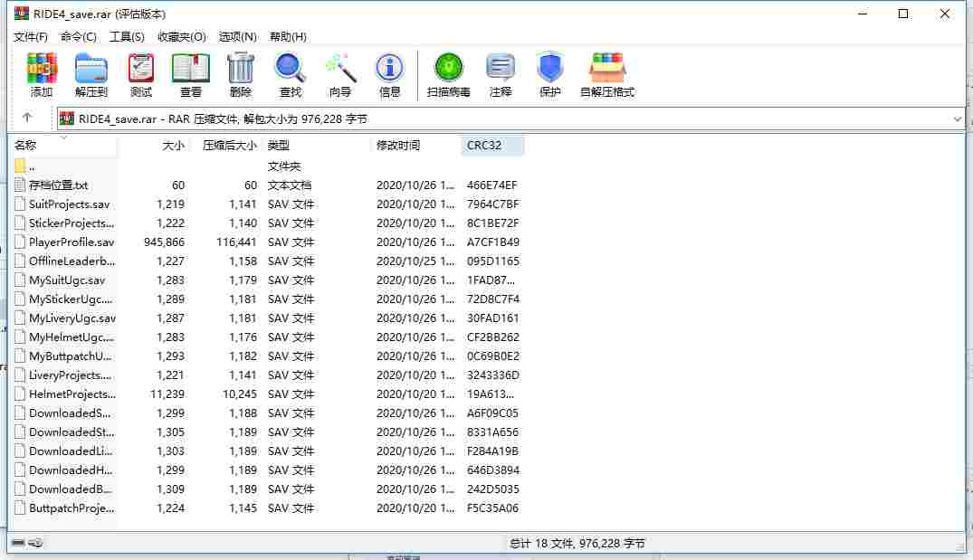Viewport: 973px width, 560px height.
Task: Click CRC32 value A7CF1849
Action: tap(492, 242)
